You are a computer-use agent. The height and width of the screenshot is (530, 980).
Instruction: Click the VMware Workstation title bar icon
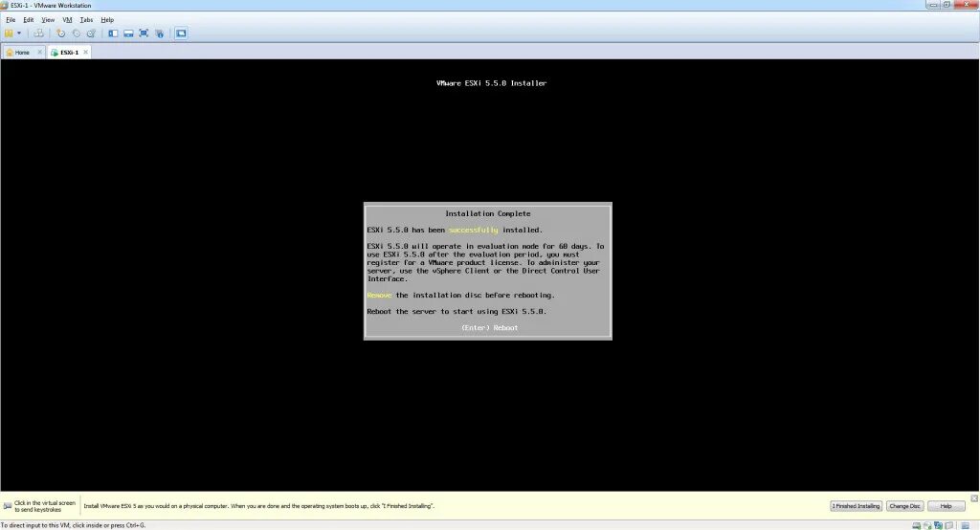pos(5,5)
